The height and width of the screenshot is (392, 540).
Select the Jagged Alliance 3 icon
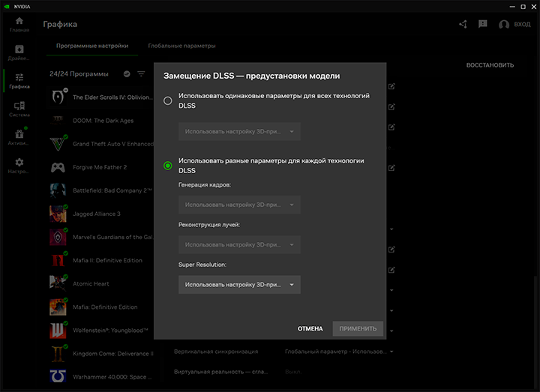[x=58, y=214]
